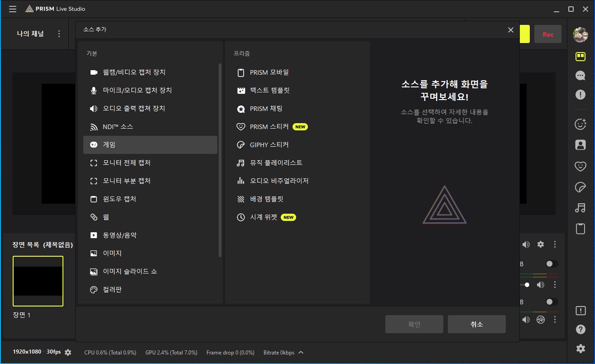Select the 동영상/음악 source

[150, 235]
